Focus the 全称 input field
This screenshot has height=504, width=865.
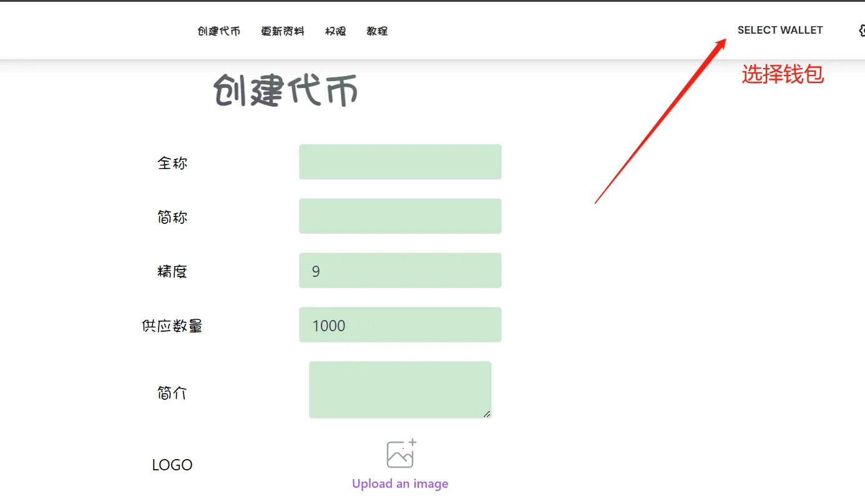(400, 162)
